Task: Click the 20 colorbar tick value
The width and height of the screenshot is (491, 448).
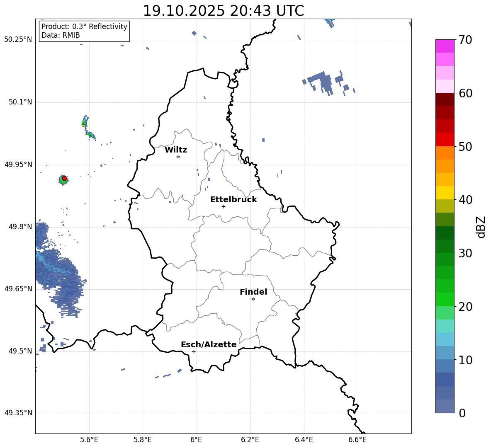Action: [x=465, y=307]
